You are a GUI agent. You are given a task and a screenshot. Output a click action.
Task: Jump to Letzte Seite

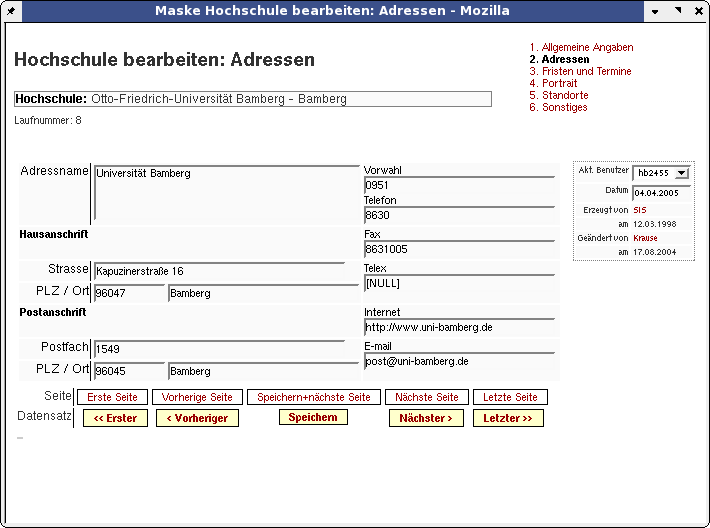(510, 397)
